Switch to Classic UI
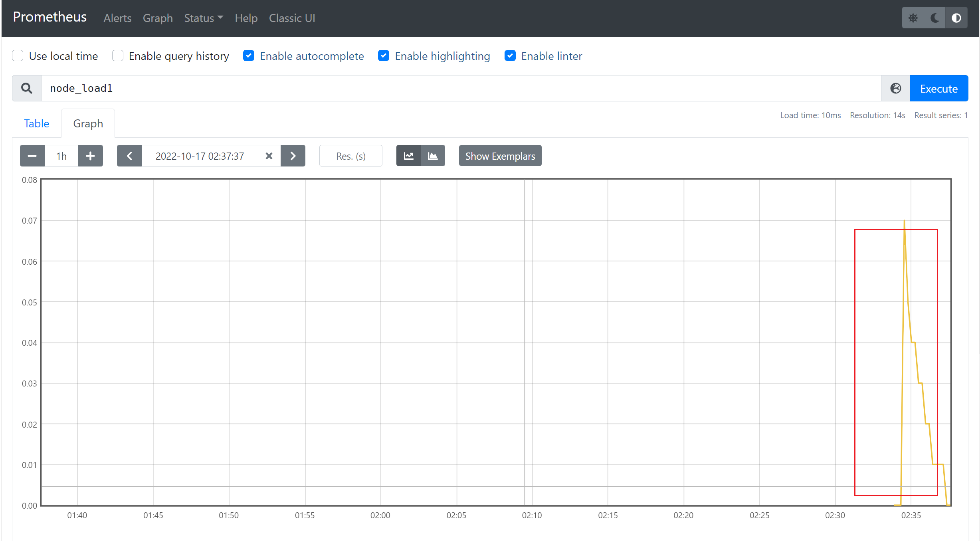 pos(292,18)
